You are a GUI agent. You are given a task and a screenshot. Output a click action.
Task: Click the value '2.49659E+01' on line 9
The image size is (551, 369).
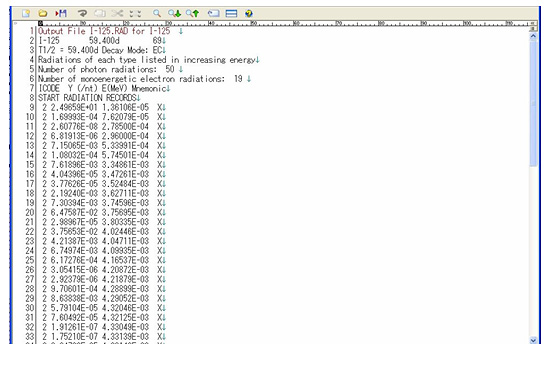[x=74, y=108]
